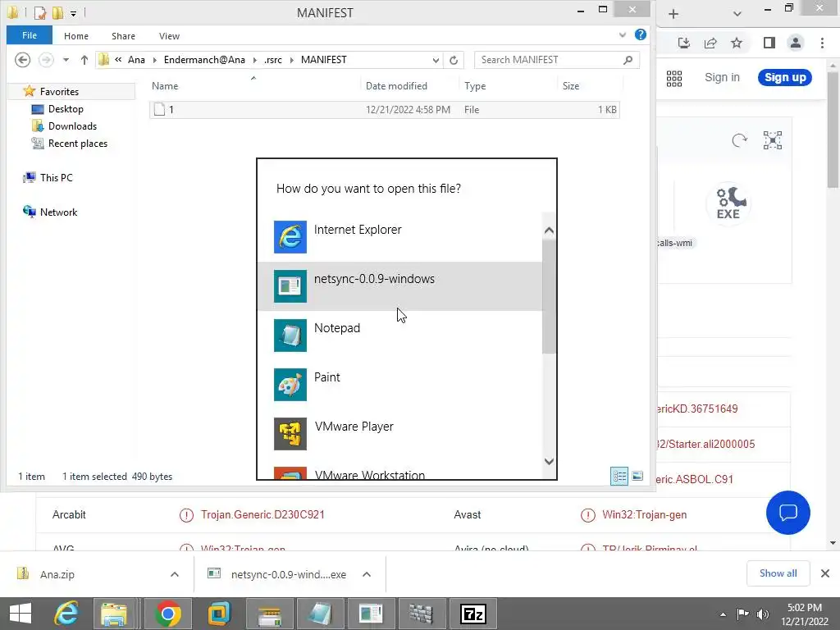Click the Chrome share page icon
This screenshot has width=840, height=630.
tap(710, 43)
